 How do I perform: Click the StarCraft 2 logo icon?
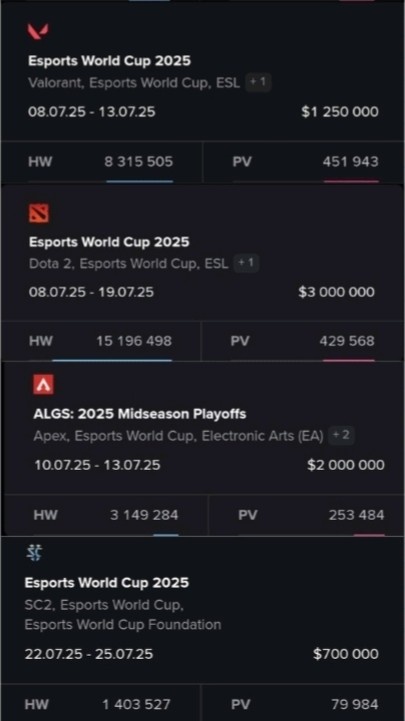pyautogui.click(x=34, y=553)
